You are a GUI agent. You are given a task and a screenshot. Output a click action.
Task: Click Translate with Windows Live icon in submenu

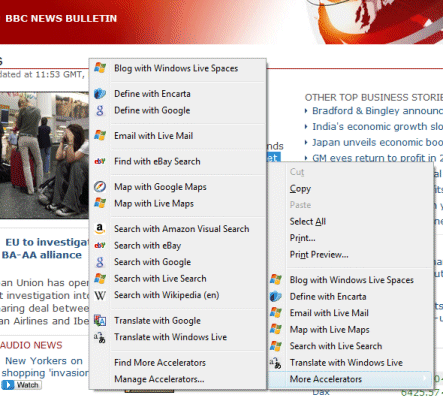(100, 337)
